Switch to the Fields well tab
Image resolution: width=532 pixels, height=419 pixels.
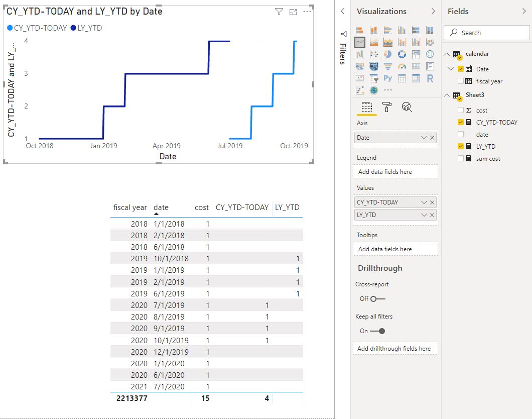tap(367, 107)
